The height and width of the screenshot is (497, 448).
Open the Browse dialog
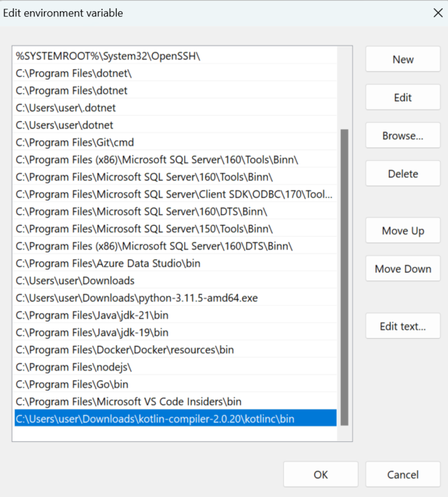point(402,135)
